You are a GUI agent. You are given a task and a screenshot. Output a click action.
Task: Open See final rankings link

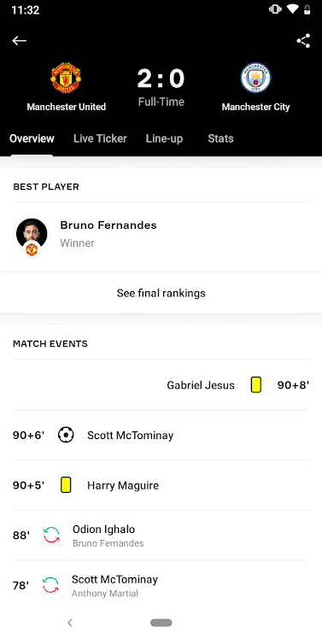pos(161,293)
